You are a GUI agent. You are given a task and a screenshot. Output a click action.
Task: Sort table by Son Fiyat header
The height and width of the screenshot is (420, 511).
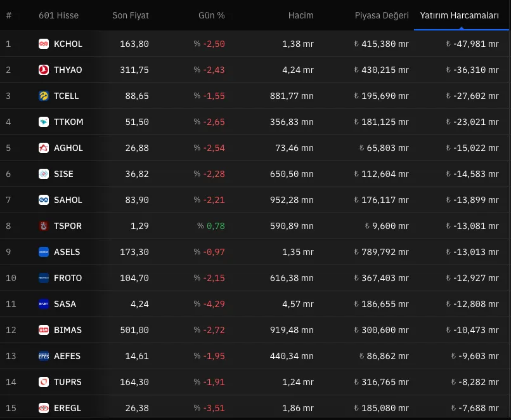131,15
